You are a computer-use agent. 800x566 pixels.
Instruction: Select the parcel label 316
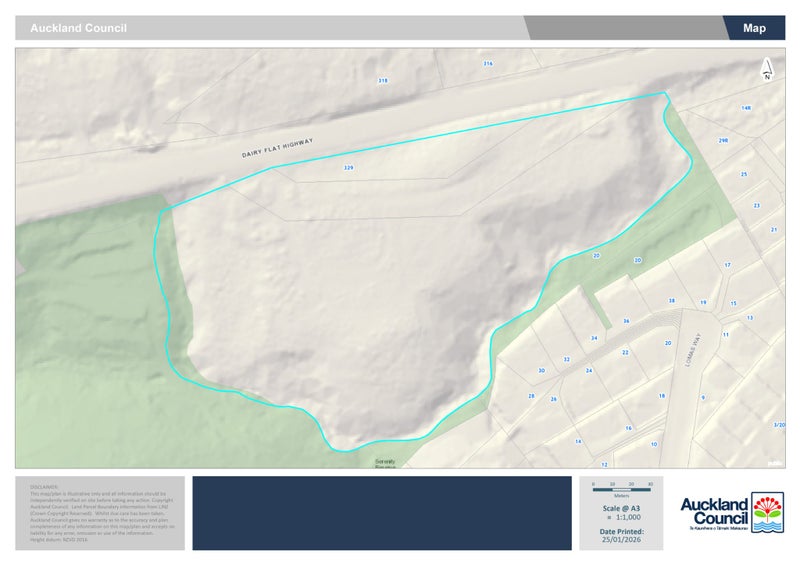pyautogui.click(x=488, y=63)
